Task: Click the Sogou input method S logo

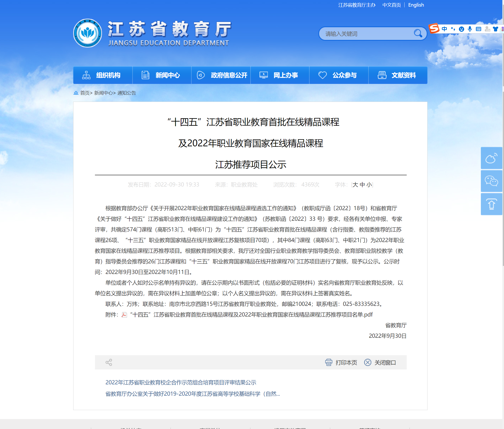Action: pos(434,28)
